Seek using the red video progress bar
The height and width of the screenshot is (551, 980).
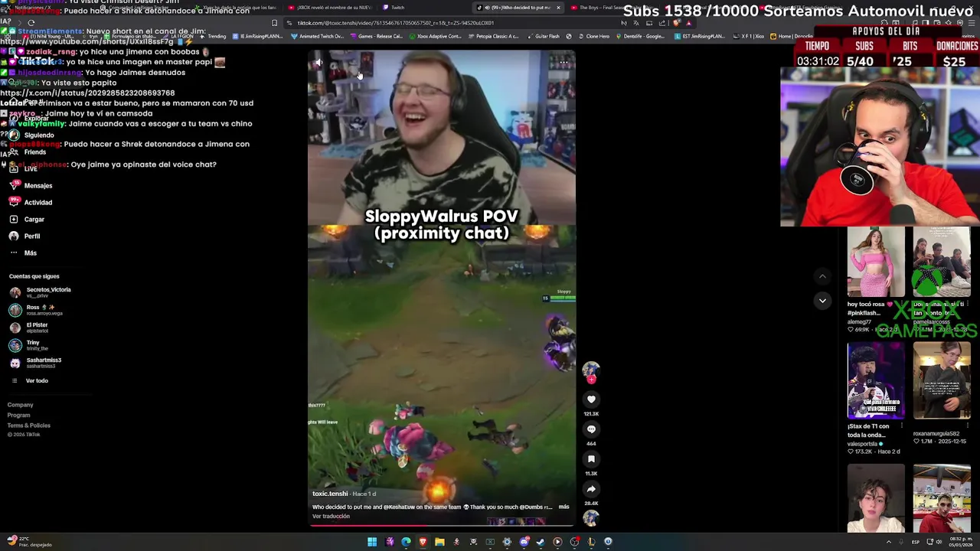pos(442,526)
